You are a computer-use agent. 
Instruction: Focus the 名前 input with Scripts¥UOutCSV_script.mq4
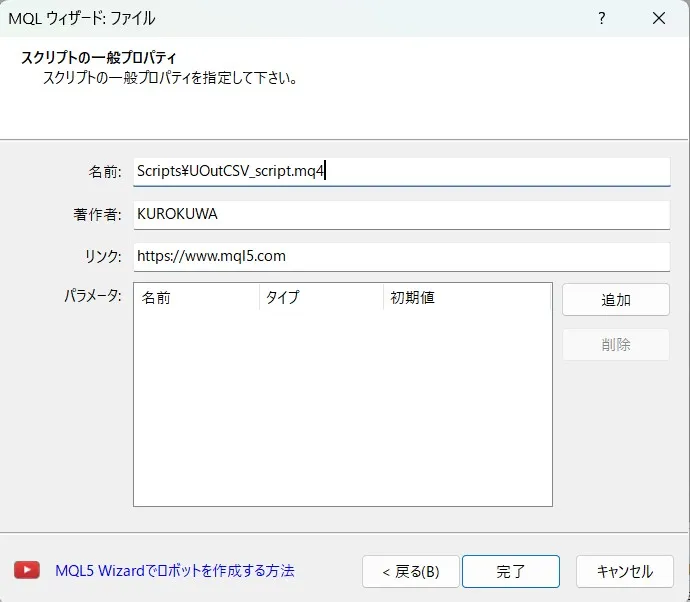[x=402, y=171]
